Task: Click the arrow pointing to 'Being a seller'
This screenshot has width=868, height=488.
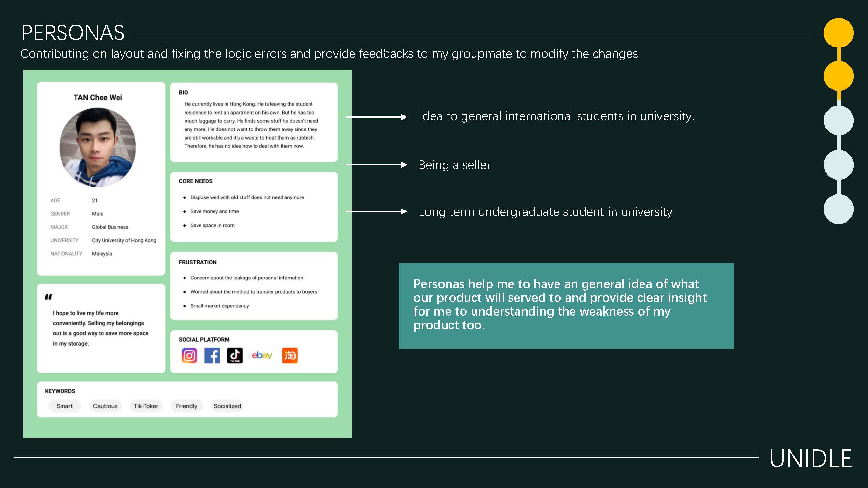Action: click(376, 165)
